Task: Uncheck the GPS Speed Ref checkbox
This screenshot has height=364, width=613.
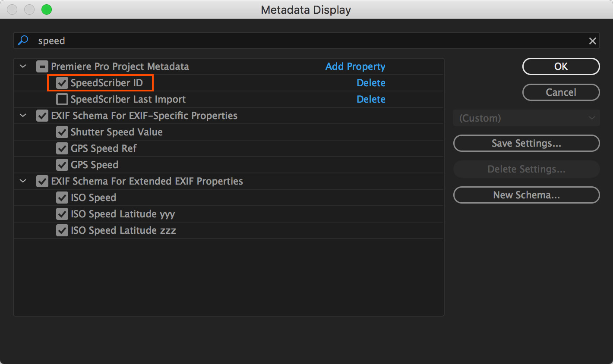Action: [62, 148]
